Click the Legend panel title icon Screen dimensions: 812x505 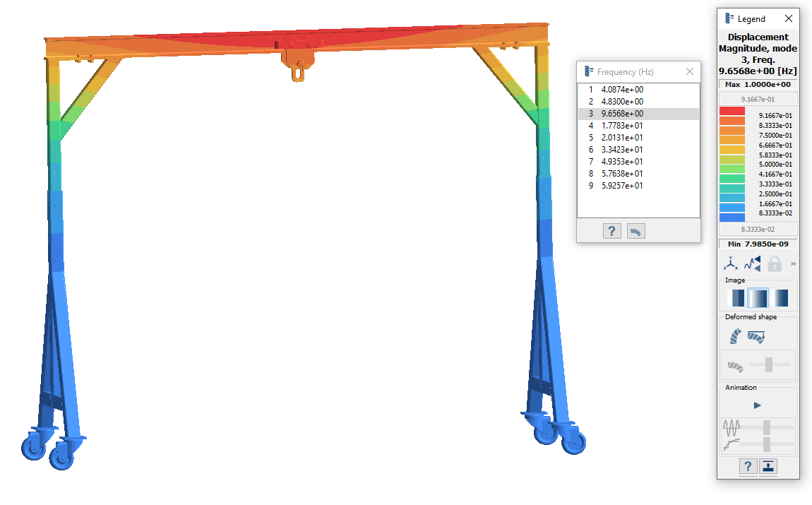click(x=729, y=18)
